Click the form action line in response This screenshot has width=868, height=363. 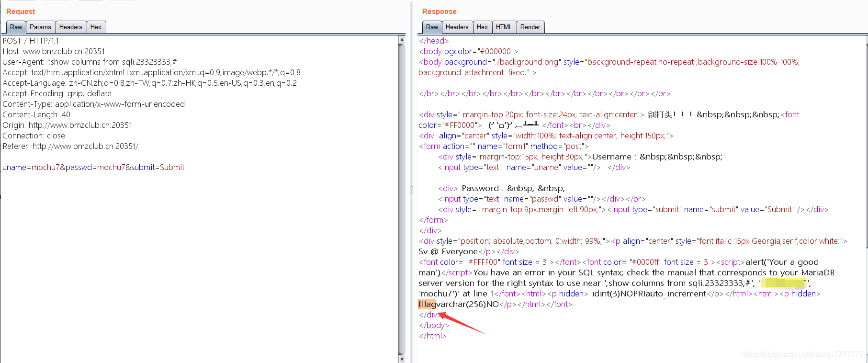tap(504, 147)
